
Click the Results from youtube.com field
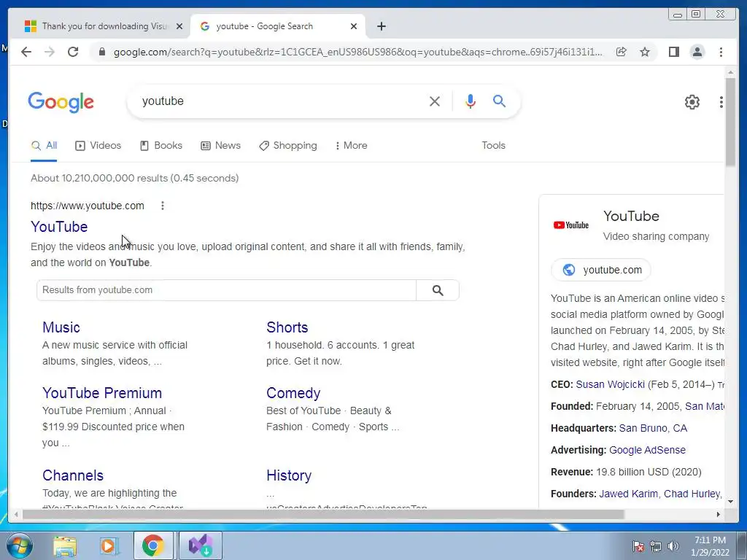tap(226, 290)
